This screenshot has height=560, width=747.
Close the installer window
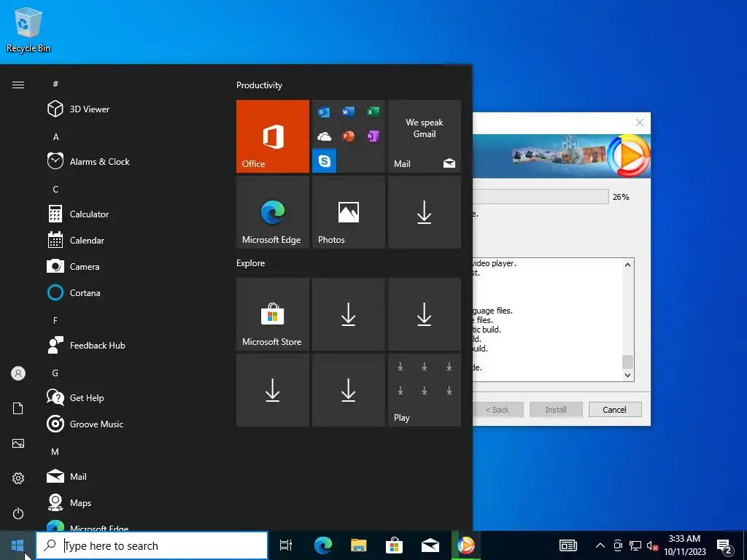click(640, 122)
